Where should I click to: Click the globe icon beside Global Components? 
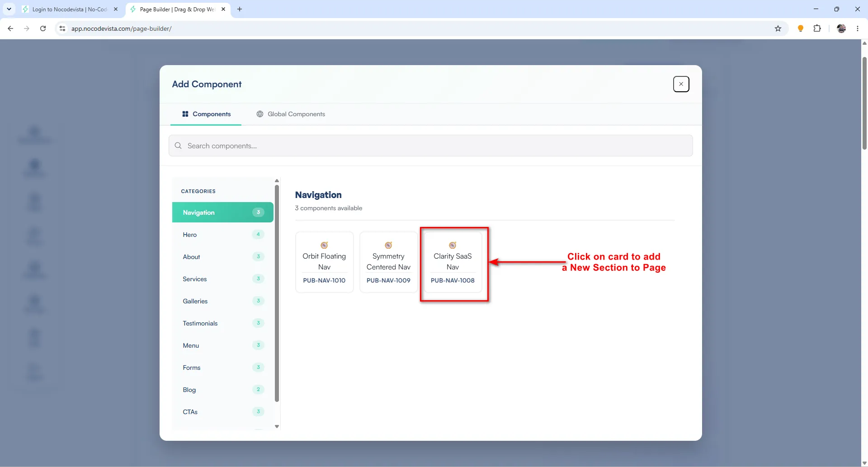[x=260, y=114]
